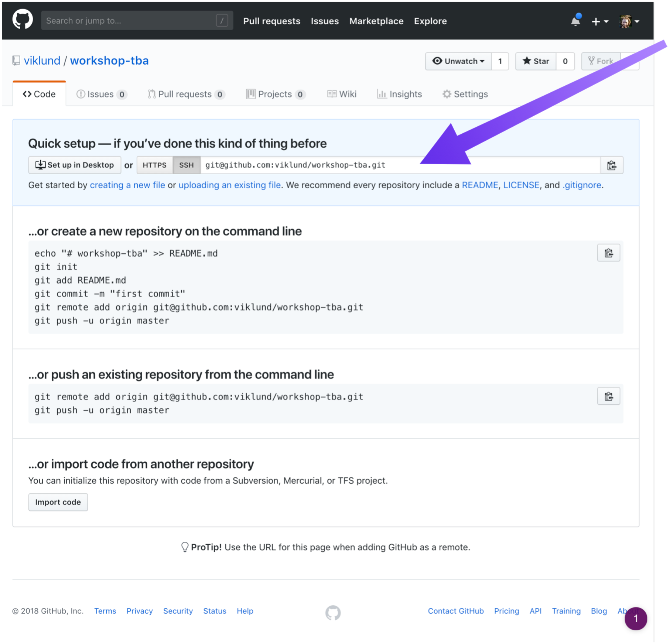Open the Wiki tab
This screenshot has height=644, width=670.
[342, 94]
